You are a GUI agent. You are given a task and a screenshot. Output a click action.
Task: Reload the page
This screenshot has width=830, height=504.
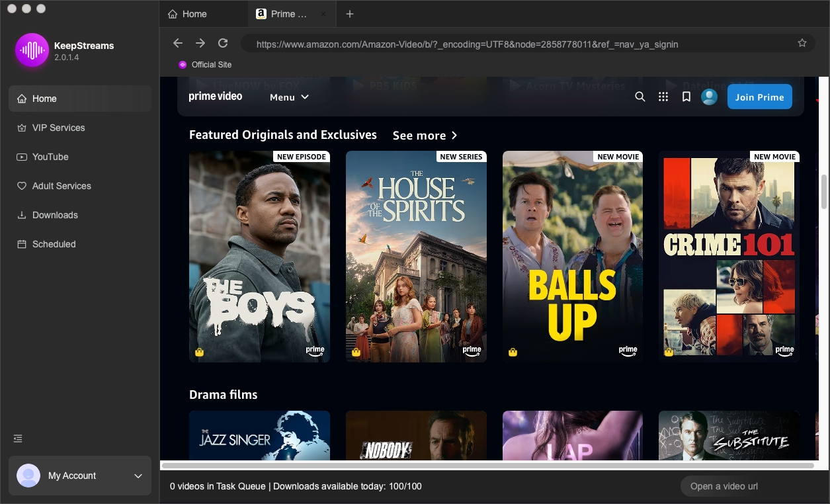[x=223, y=43]
